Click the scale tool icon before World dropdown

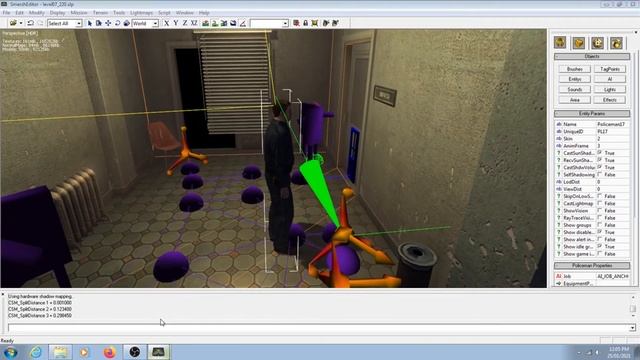pos(127,23)
